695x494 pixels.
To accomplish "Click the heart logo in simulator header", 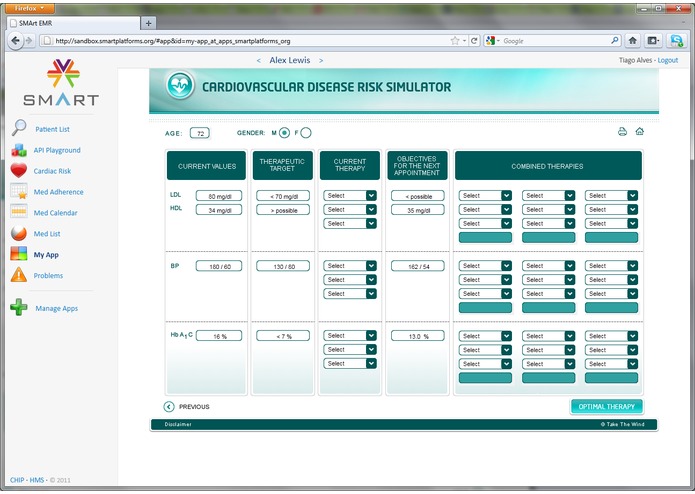I will [180, 85].
